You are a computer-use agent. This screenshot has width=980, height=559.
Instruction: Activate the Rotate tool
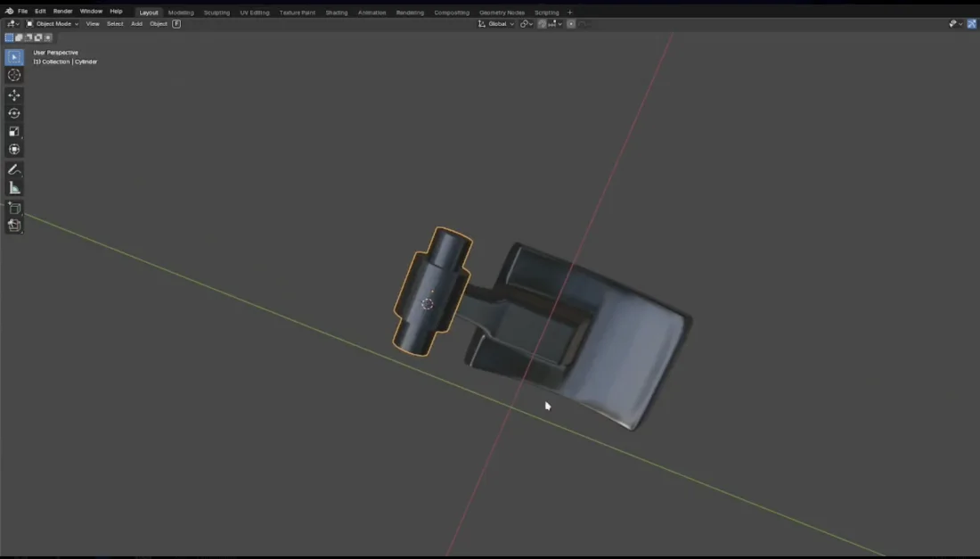(x=13, y=113)
